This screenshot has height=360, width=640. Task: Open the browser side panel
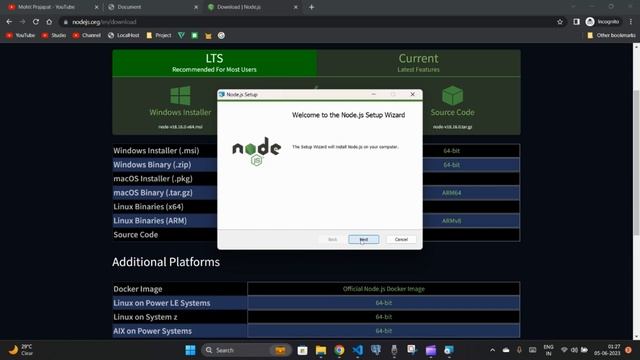pyautogui.click(x=576, y=22)
